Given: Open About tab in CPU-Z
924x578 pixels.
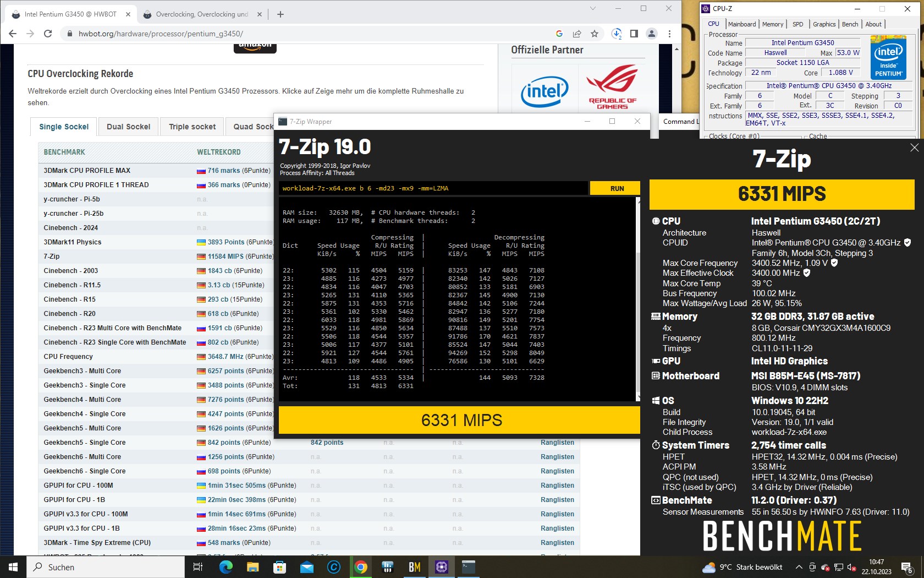Looking at the screenshot, I should [x=873, y=24].
